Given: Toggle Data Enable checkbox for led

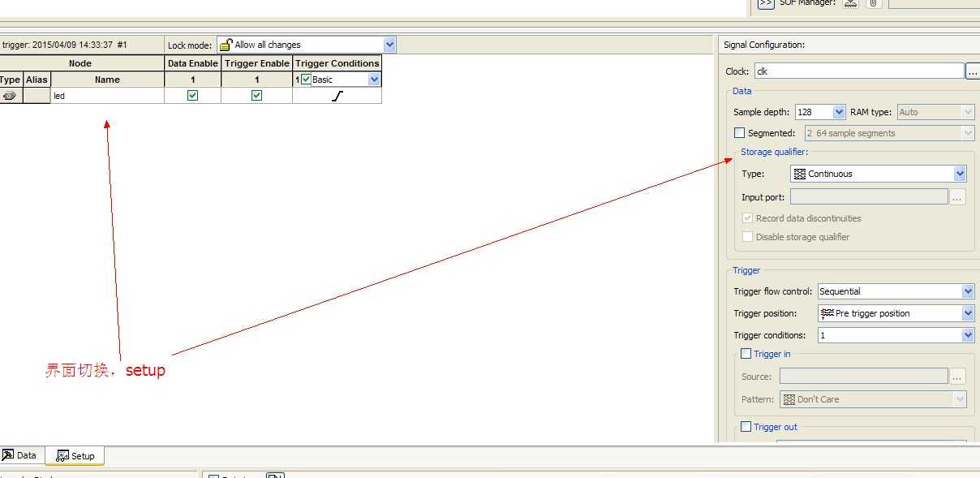Looking at the screenshot, I should point(192,95).
